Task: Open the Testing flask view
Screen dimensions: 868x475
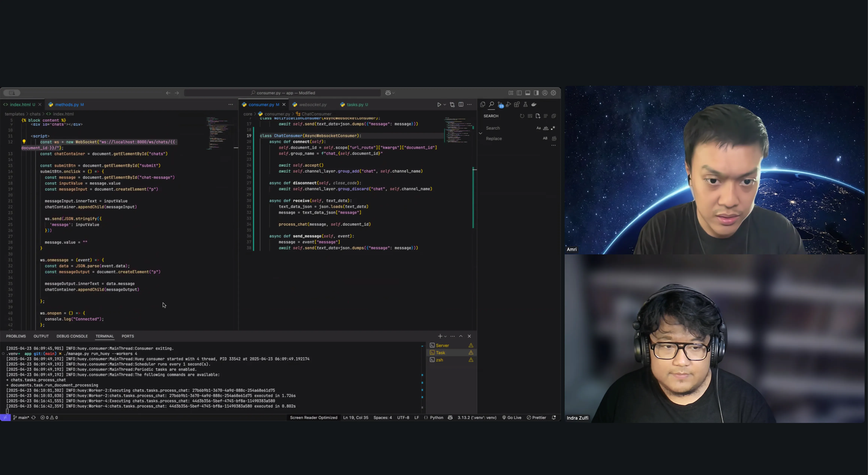Action: (x=525, y=104)
